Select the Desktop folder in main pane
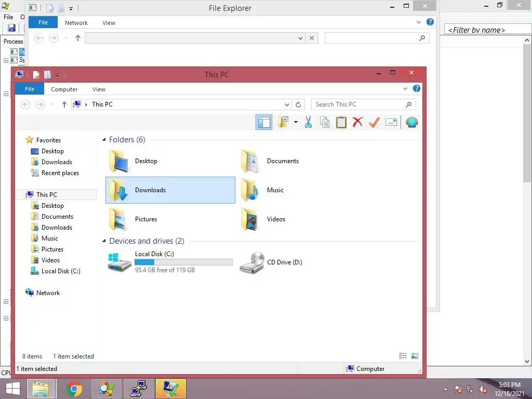The width and height of the screenshot is (532, 399). [x=170, y=161]
